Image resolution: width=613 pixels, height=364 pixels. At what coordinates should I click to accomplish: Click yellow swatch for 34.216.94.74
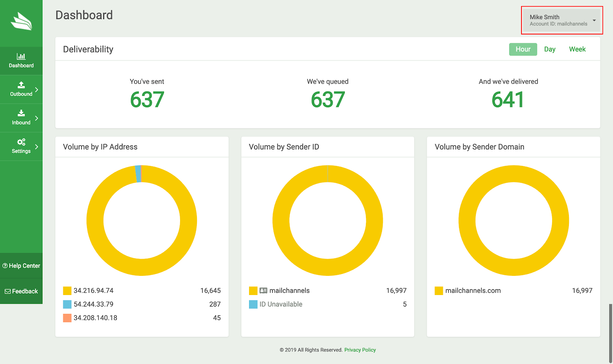click(x=67, y=290)
